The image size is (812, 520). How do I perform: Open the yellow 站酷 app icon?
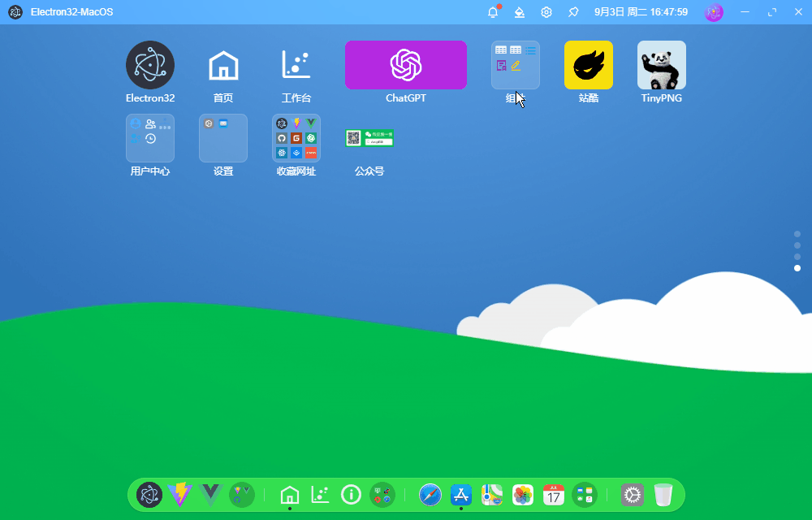click(588, 65)
